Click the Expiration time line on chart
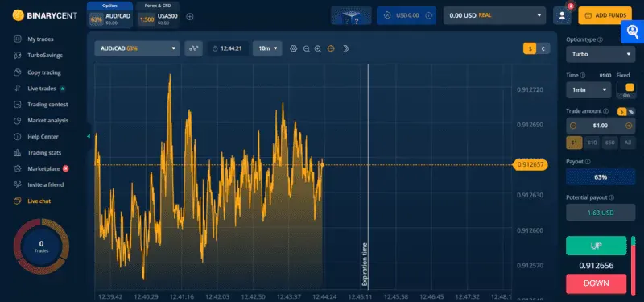The height and width of the screenshot is (302, 644). point(368,176)
